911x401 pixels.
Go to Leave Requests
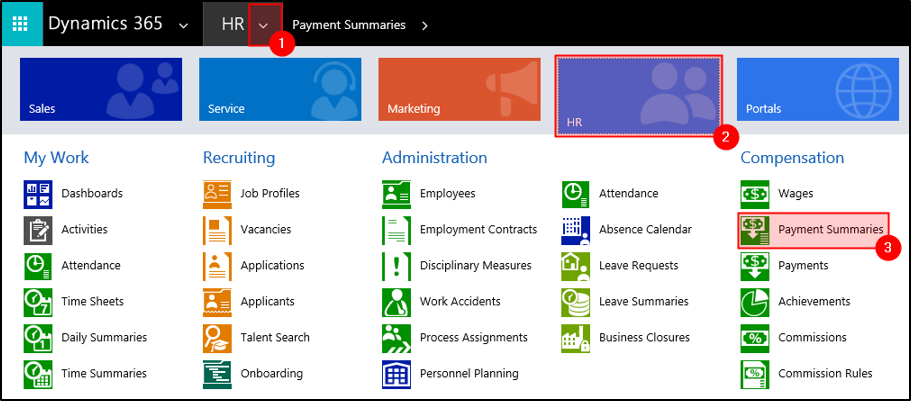(x=638, y=266)
